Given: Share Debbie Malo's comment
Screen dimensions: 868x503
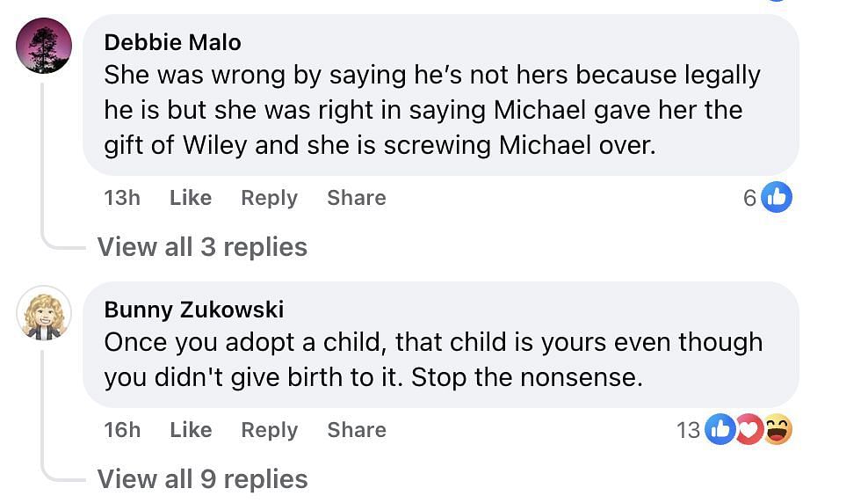Looking at the screenshot, I should coord(357,198).
